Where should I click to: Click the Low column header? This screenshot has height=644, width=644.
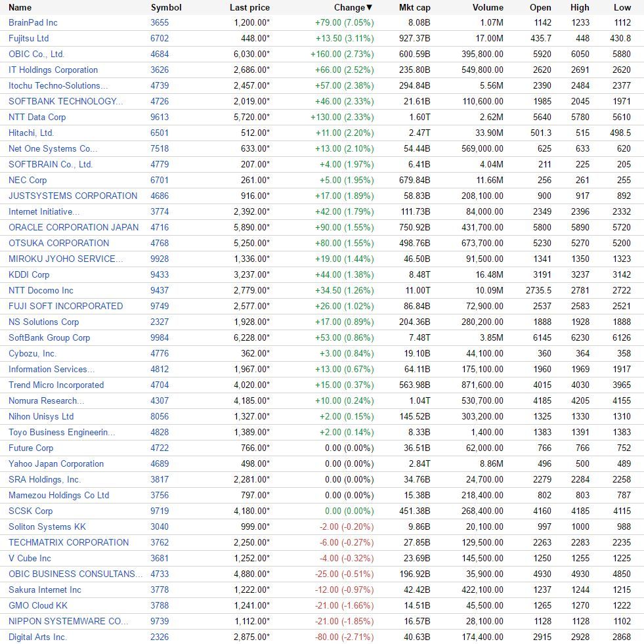point(622,7)
